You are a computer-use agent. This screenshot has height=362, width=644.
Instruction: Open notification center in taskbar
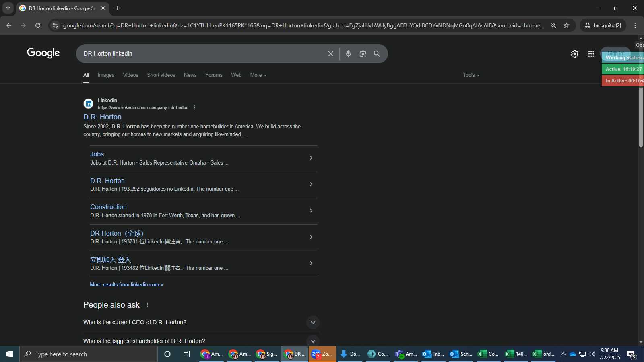(x=631, y=354)
